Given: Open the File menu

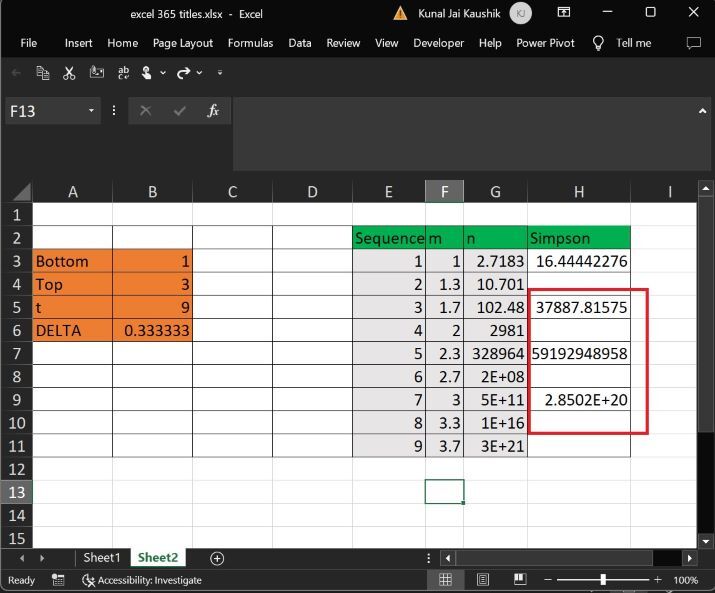Looking at the screenshot, I should click(28, 43).
